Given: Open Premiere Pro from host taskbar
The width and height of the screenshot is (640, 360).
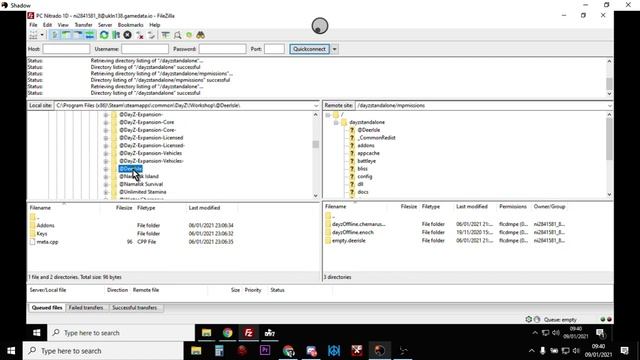Looking at the screenshot, I should coord(265,351).
